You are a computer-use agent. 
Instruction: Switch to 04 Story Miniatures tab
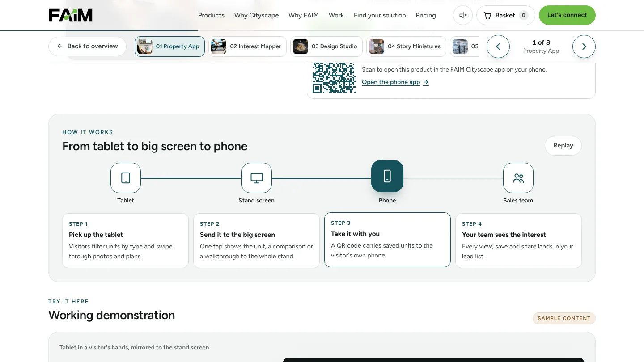(406, 46)
